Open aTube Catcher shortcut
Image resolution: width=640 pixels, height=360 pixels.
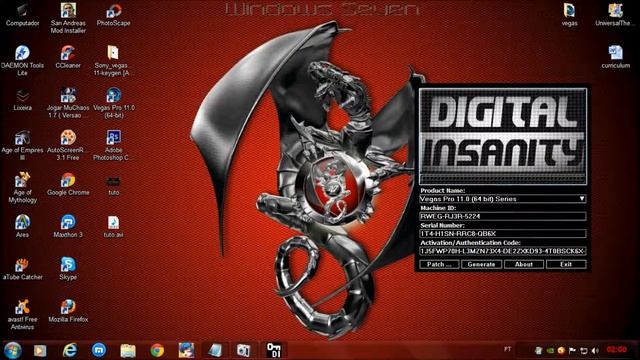pos(22,269)
